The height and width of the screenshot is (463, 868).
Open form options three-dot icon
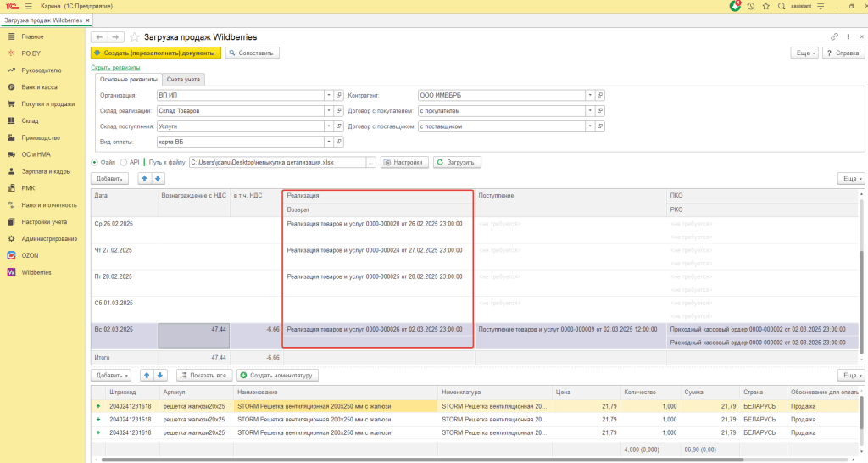848,36
